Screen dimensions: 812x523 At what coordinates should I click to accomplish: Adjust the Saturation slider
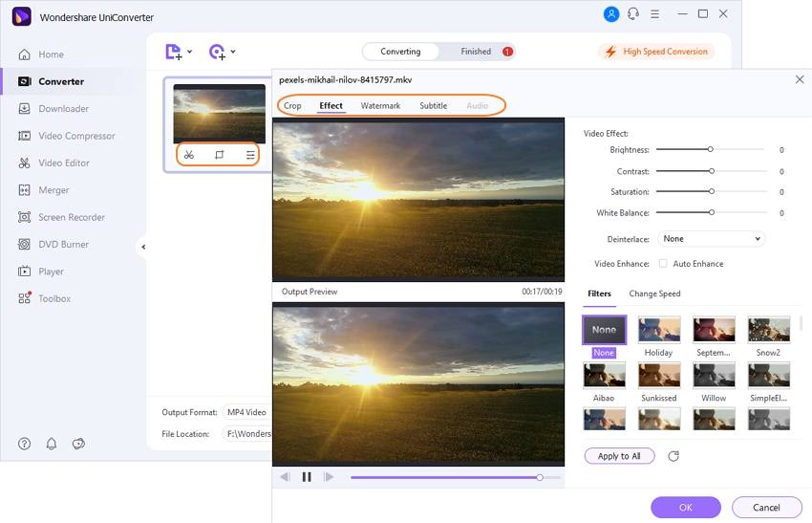tap(712, 191)
